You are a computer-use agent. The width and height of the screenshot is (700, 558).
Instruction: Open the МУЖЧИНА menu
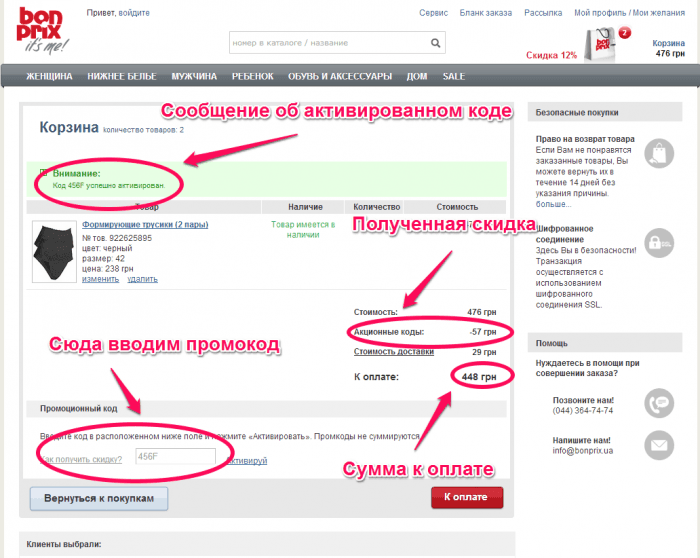[x=194, y=76]
